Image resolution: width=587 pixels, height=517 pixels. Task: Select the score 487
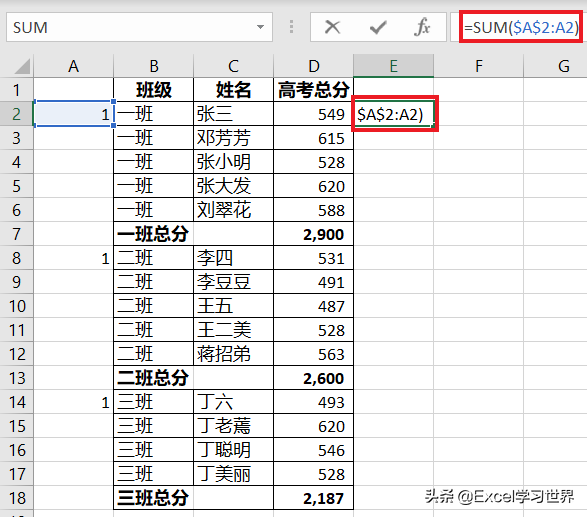pos(313,306)
